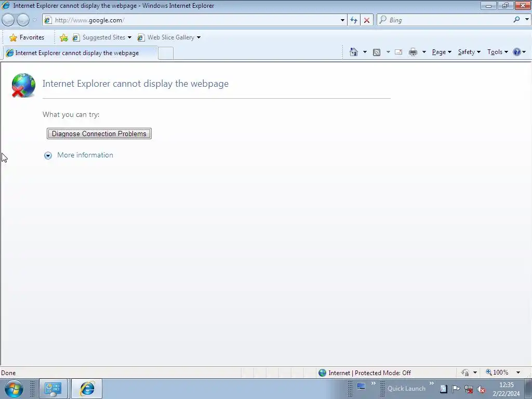The height and width of the screenshot is (399, 532).
Task: Click the search magnifier button
Action: point(517,20)
